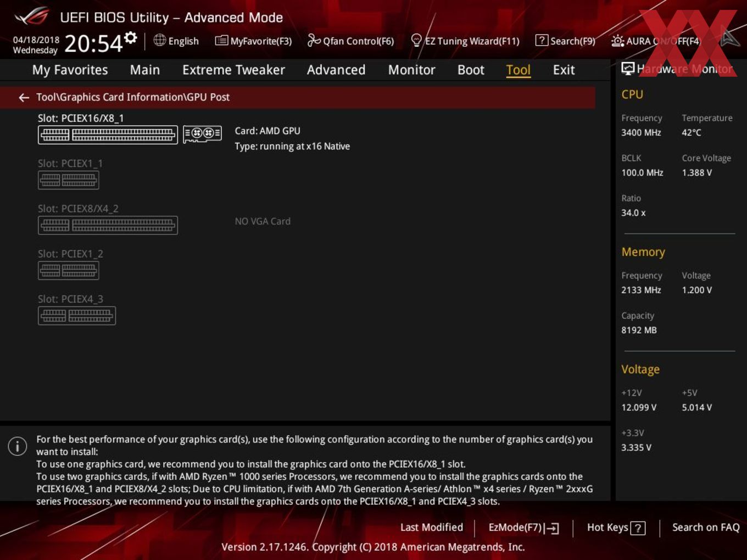Click the Hot Keys question mark box

638,528
